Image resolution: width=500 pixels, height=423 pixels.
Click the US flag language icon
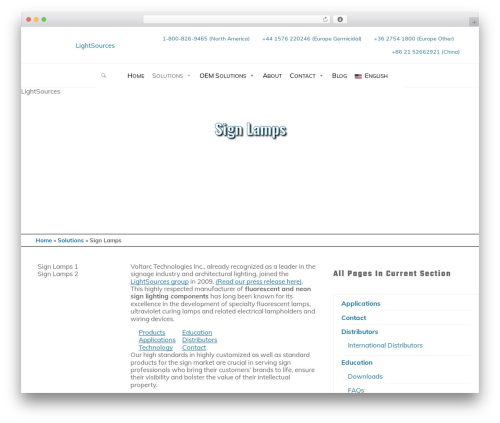[x=358, y=76]
